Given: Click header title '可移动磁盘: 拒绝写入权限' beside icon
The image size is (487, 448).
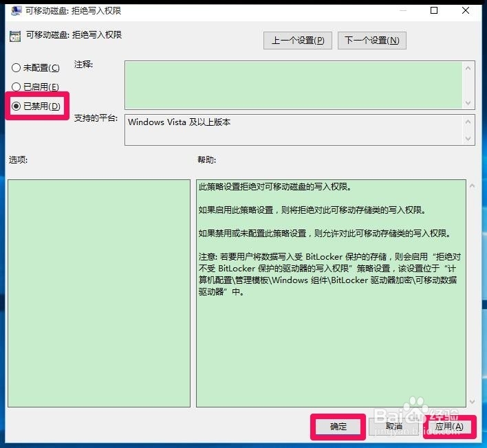Looking at the screenshot, I should 74,35.
